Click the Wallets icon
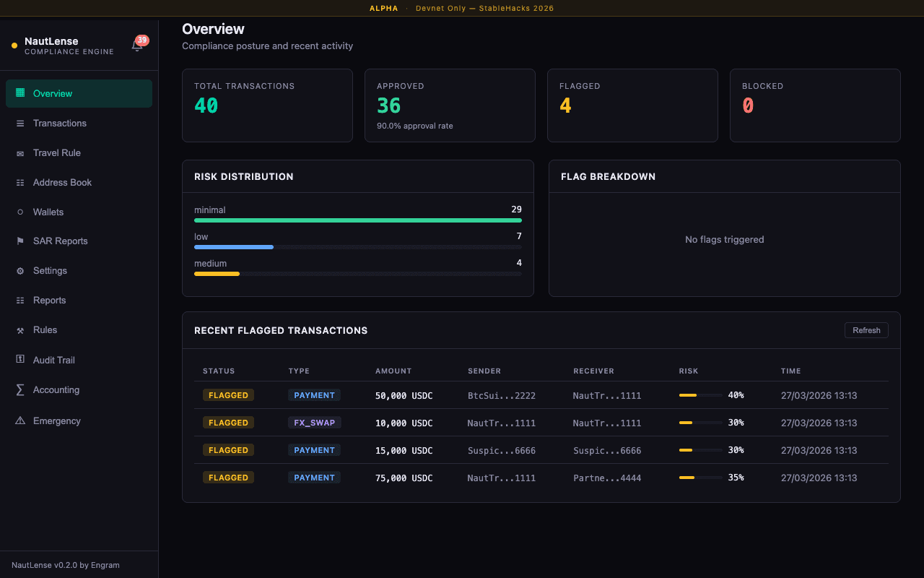The width and height of the screenshot is (924, 578). coord(20,212)
